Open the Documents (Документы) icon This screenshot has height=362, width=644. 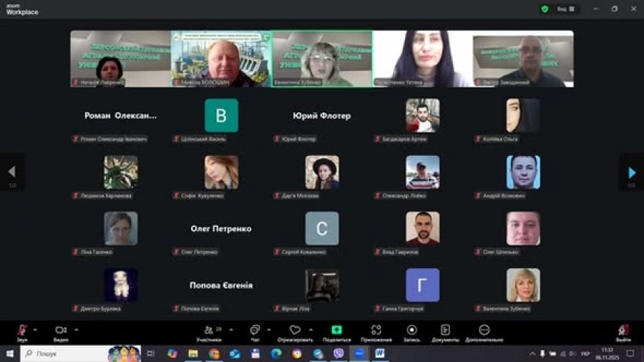(445, 330)
